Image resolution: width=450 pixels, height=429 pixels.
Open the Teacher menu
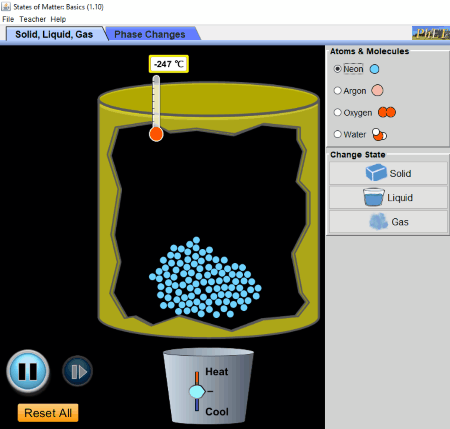pos(32,19)
